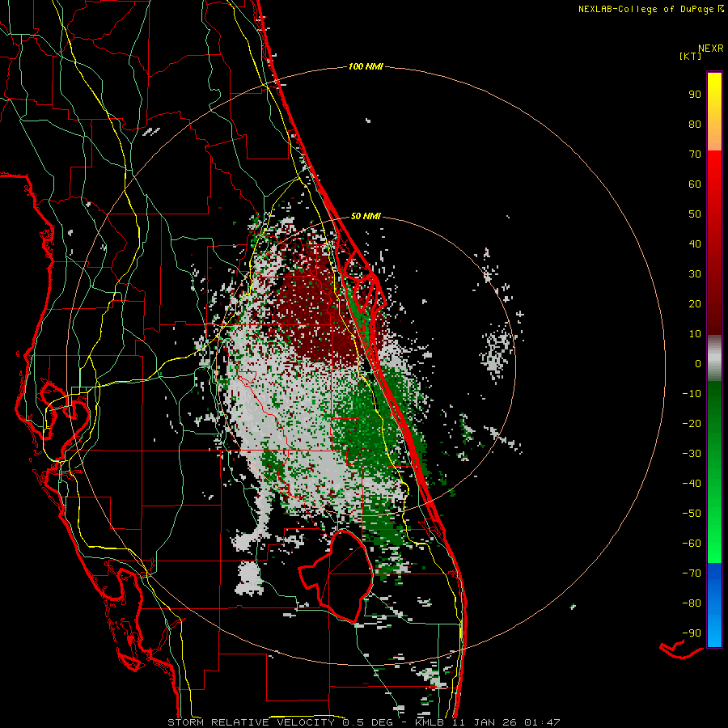This screenshot has width=728, height=728.
Task: Click the 90 value on velocity scale
Action: click(695, 95)
